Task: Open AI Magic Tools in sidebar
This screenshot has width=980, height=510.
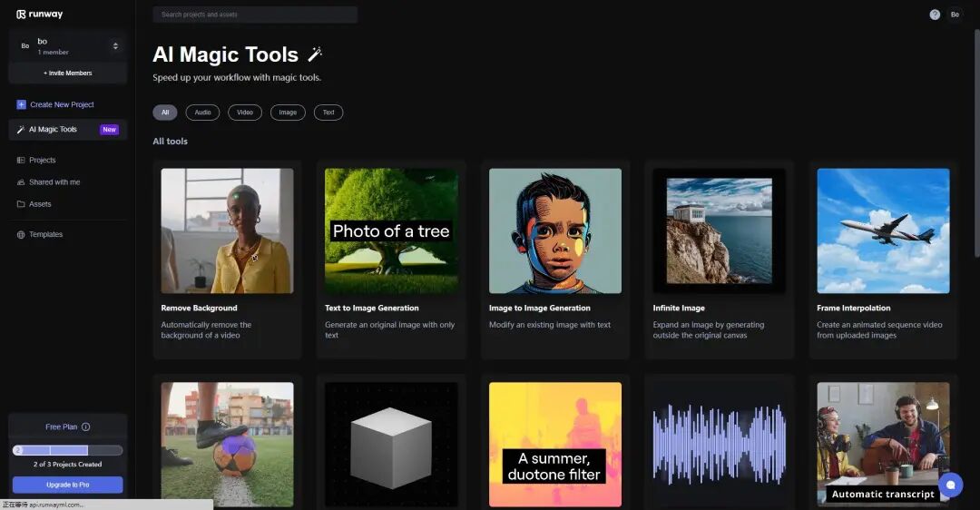Action: pyautogui.click(x=67, y=130)
